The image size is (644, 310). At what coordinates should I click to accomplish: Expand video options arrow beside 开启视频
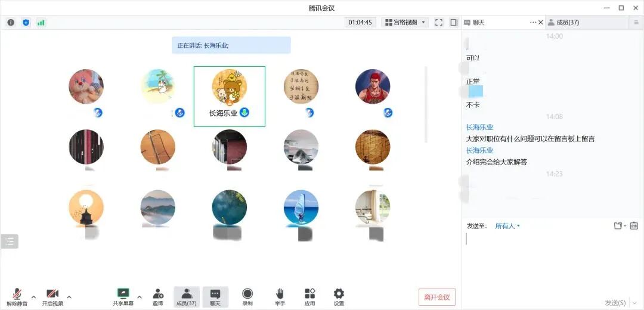69,297
